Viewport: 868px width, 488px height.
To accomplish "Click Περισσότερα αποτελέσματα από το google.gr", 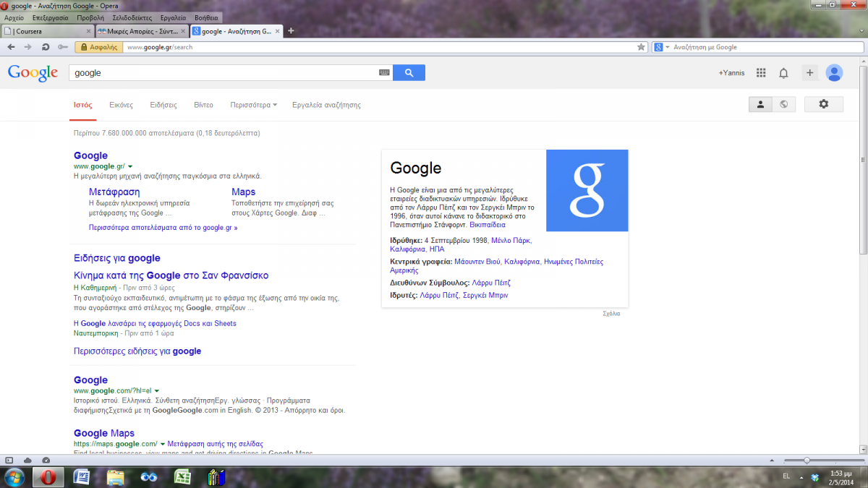I will (x=163, y=227).
